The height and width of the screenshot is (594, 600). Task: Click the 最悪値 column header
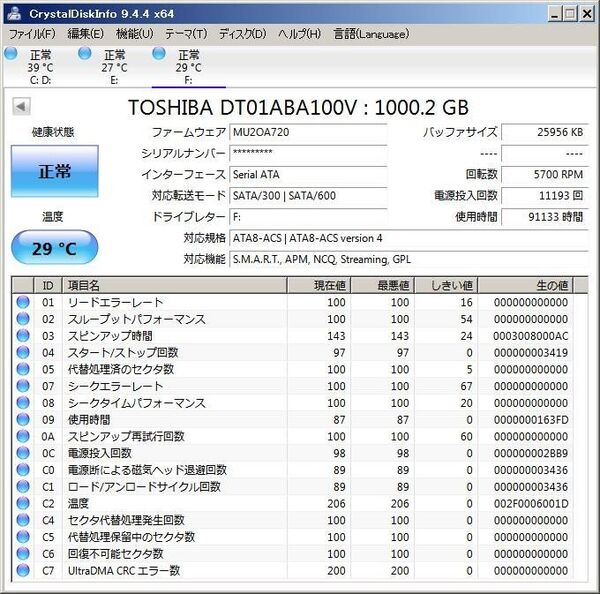(x=382, y=285)
